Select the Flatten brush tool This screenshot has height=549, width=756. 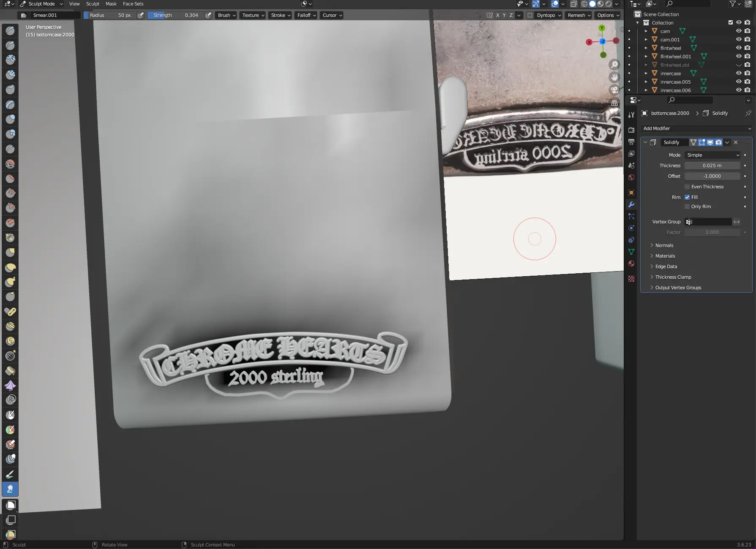(x=10, y=178)
